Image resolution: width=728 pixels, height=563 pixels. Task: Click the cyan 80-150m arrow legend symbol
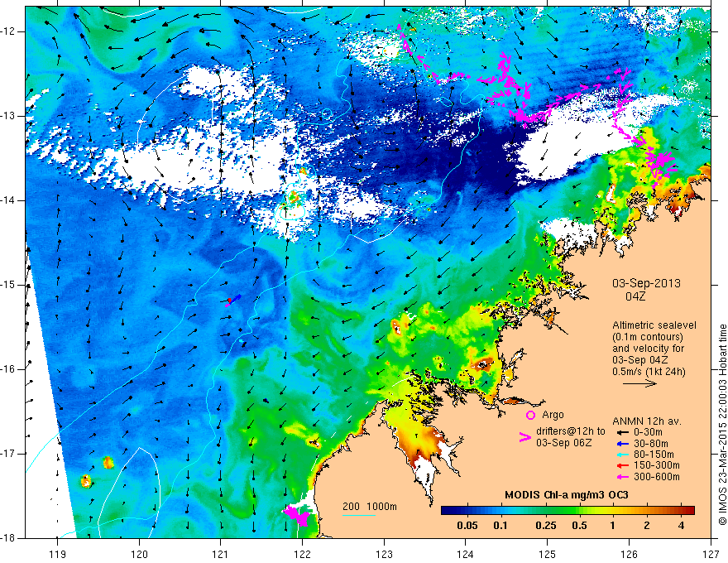coord(622,455)
